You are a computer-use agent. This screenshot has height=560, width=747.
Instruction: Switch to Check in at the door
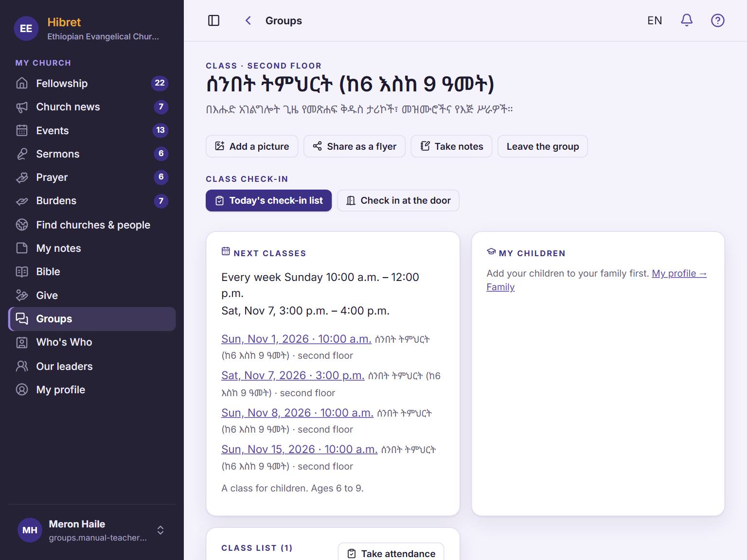pyautogui.click(x=398, y=200)
